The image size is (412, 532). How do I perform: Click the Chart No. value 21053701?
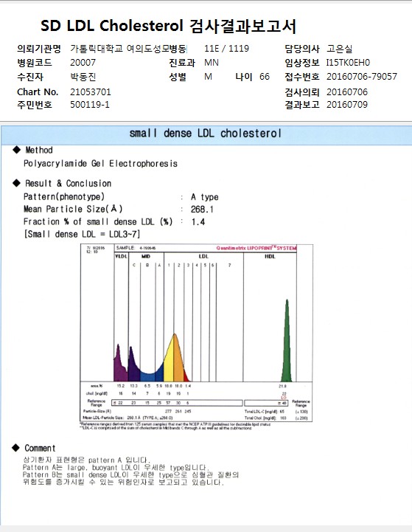pos(91,92)
